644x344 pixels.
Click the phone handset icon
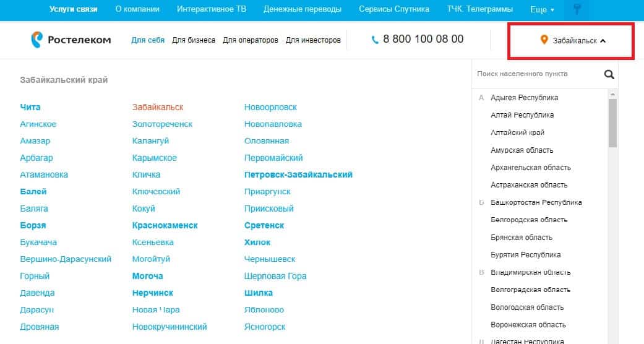(x=375, y=40)
